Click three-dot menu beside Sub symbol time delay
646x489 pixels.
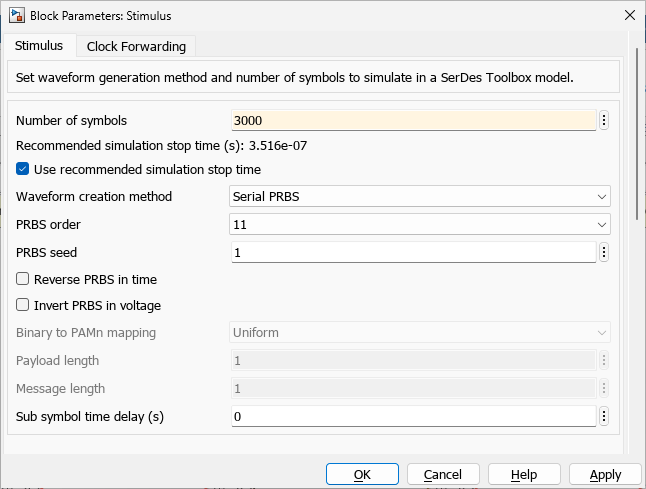click(604, 416)
